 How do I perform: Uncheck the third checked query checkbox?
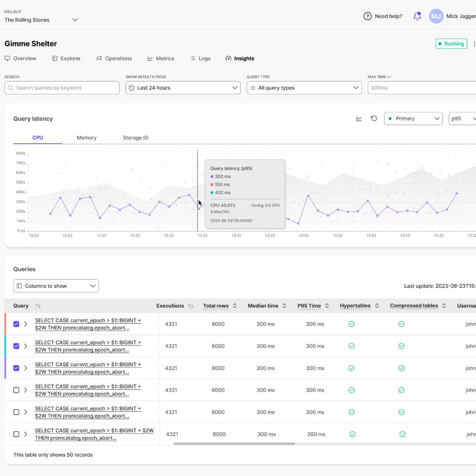point(16,368)
